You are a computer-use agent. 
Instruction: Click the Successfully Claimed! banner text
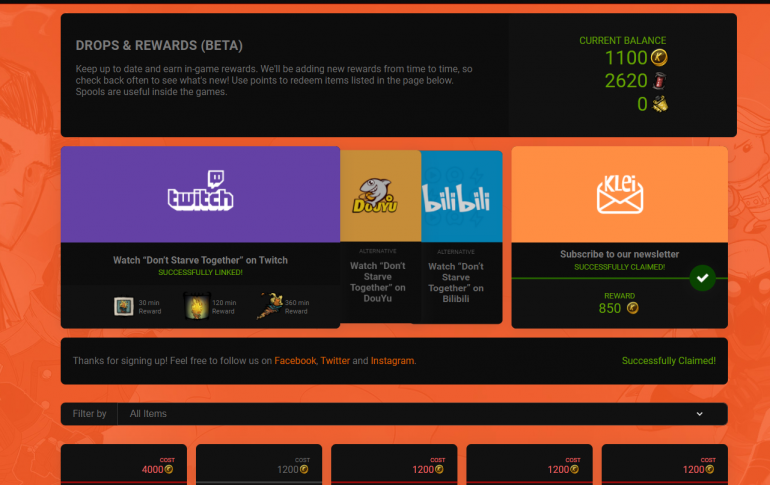668,361
